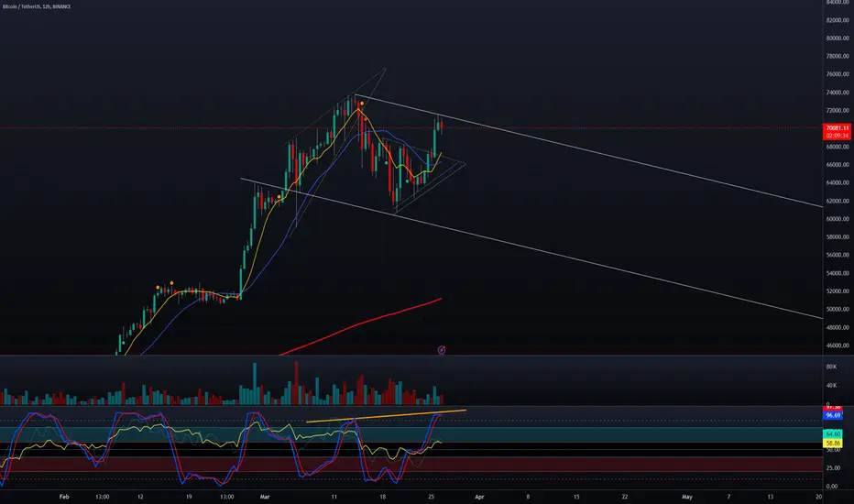Click the 52000.00 price axis label
Screen dimensions: 854x504
[x=838, y=291]
